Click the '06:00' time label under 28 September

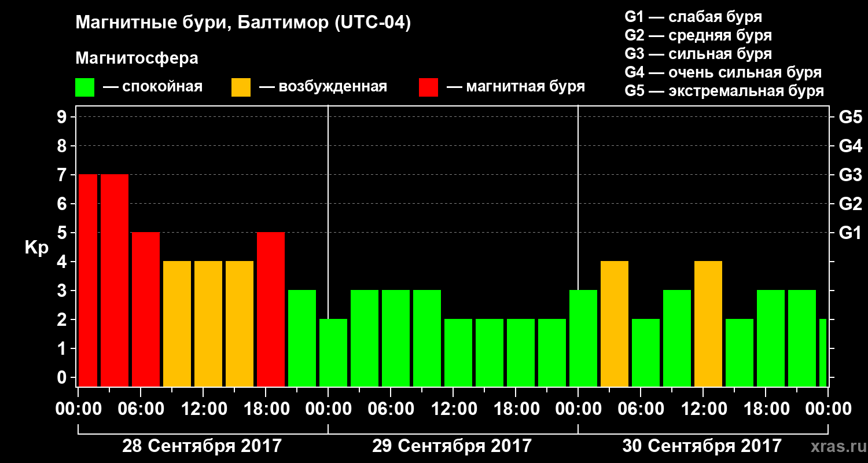click(x=142, y=409)
